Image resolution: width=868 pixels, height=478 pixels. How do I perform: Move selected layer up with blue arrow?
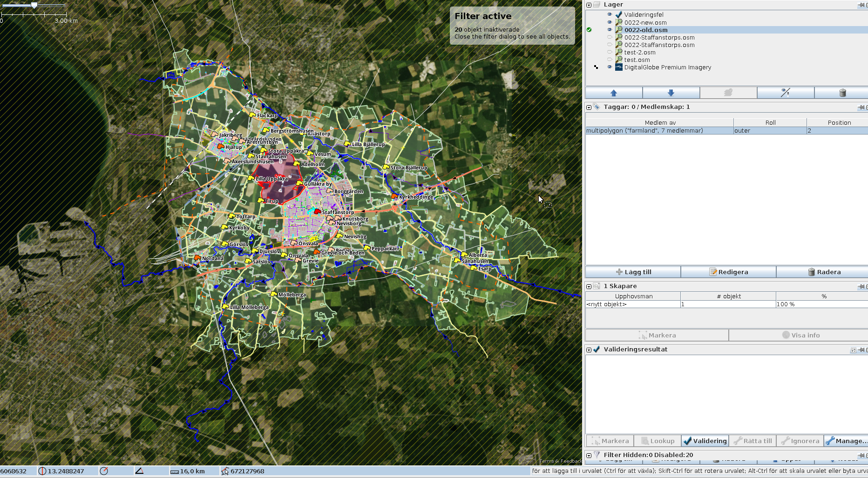tap(613, 93)
